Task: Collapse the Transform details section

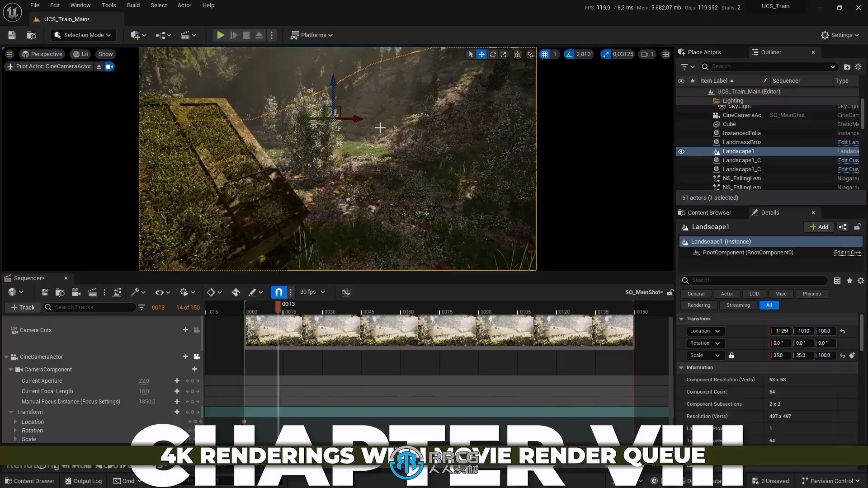Action: 681,319
